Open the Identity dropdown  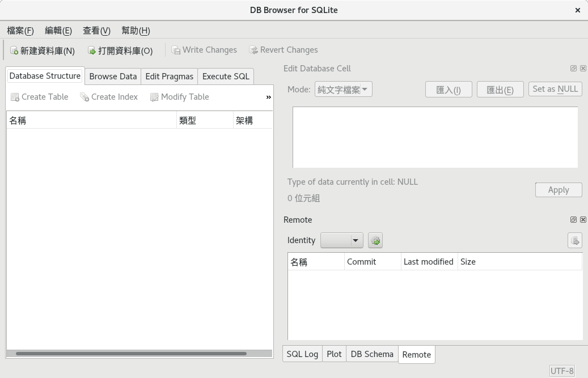[x=341, y=240]
